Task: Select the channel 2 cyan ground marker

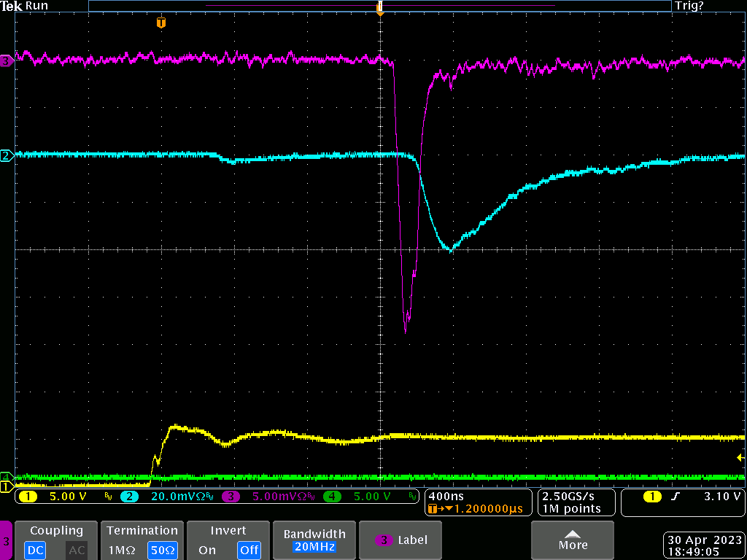Action: [6, 155]
